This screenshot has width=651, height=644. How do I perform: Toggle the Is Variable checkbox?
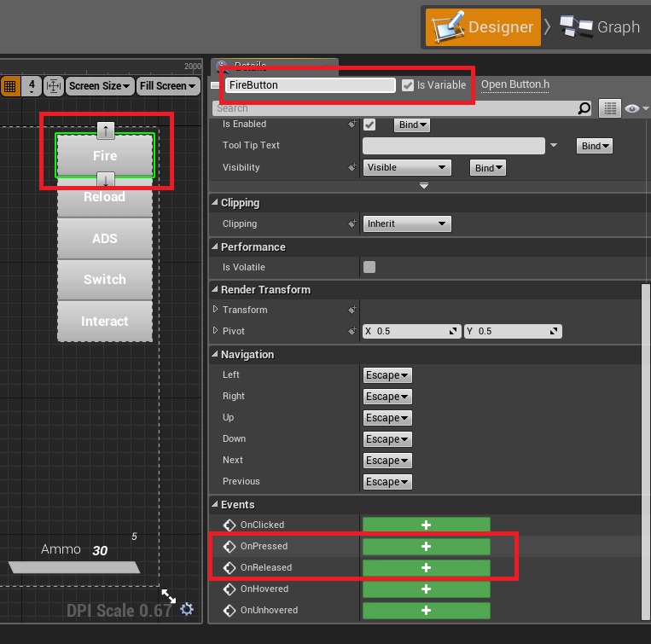point(408,85)
